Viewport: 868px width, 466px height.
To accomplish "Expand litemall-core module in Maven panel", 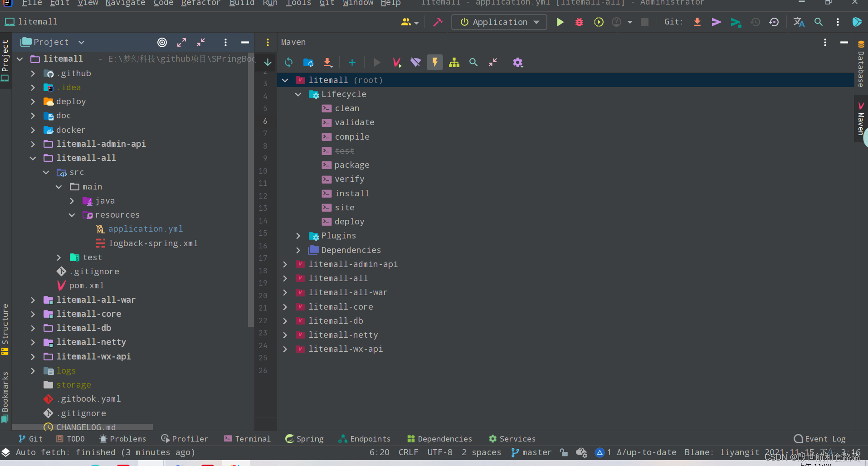I will pyautogui.click(x=285, y=307).
